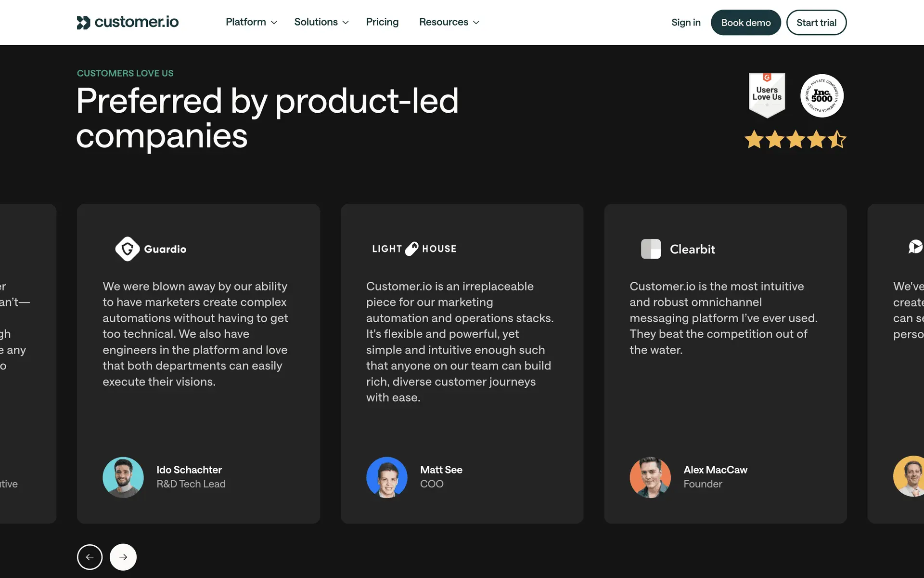Open the Pricing page

[x=382, y=22]
